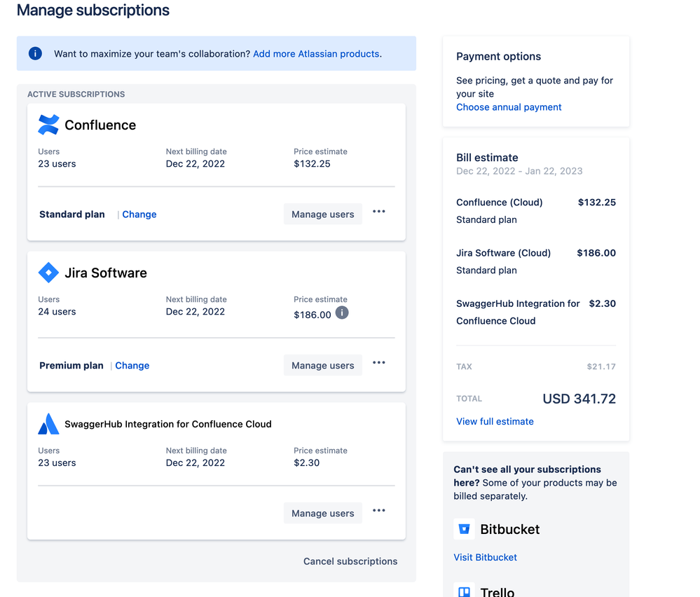This screenshot has height=597, width=700.
Task: Click the TAX amount $21.17
Action: 601,366
